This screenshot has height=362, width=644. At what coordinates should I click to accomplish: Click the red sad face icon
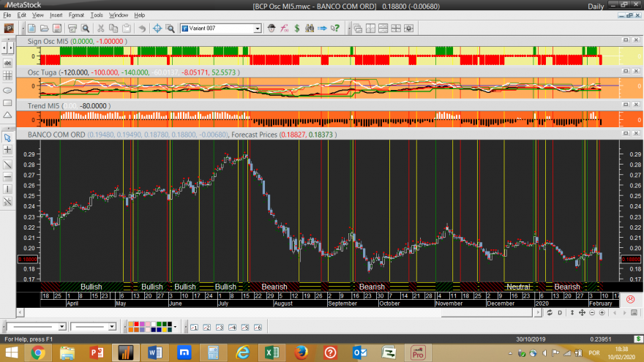(630, 299)
